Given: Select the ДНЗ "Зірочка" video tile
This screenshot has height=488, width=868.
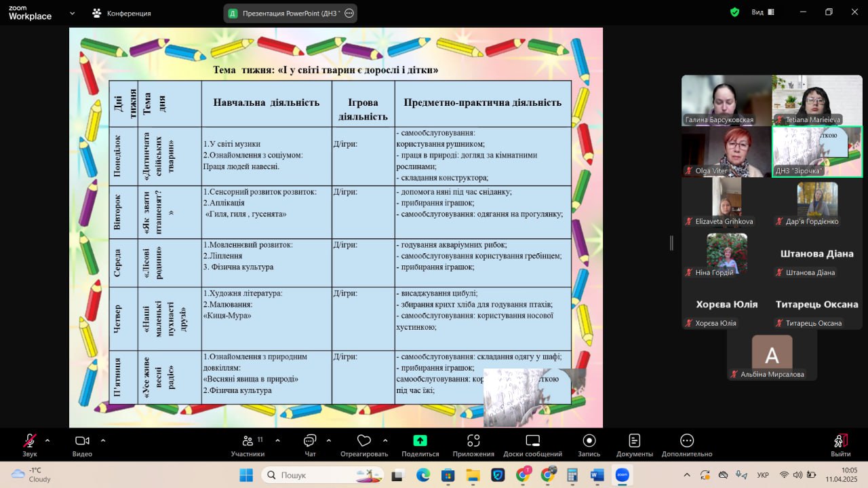Looking at the screenshot, I should click(817, 151).
